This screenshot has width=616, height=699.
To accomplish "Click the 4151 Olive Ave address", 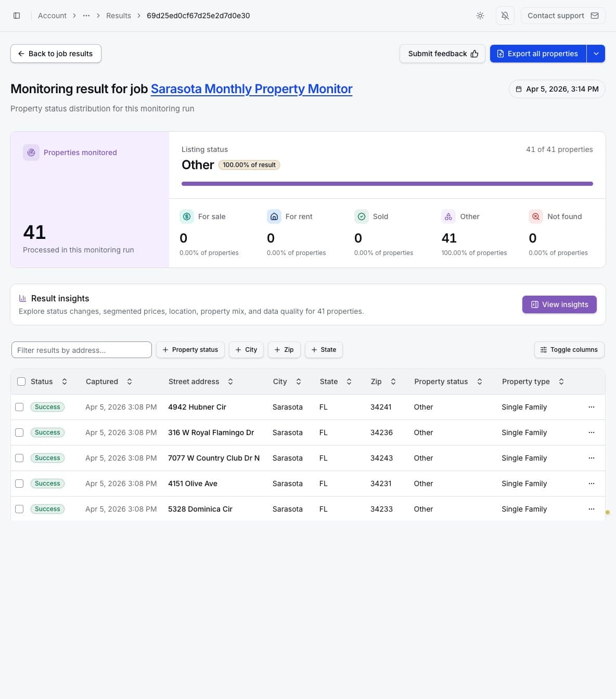I will coord(192,484).
